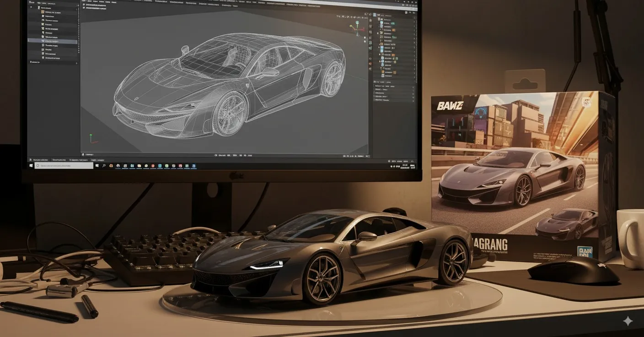Click the Task View icon beside the search box
This screenshot has width=644, height=337.
(97, 165)
